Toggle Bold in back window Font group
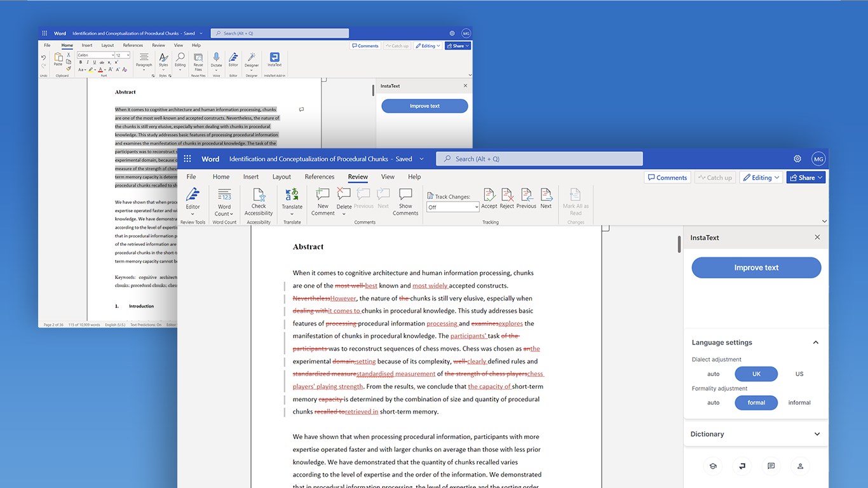Screen dimensions: 868x488 click(81, 62)
